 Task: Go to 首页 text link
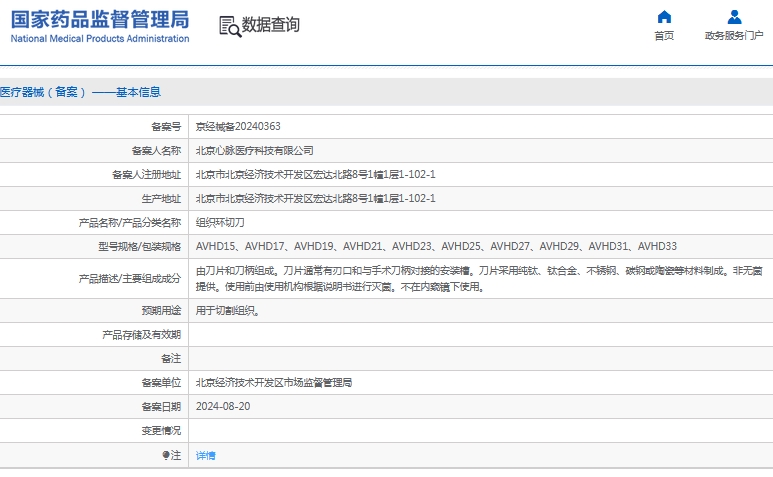tap(664, 35)
